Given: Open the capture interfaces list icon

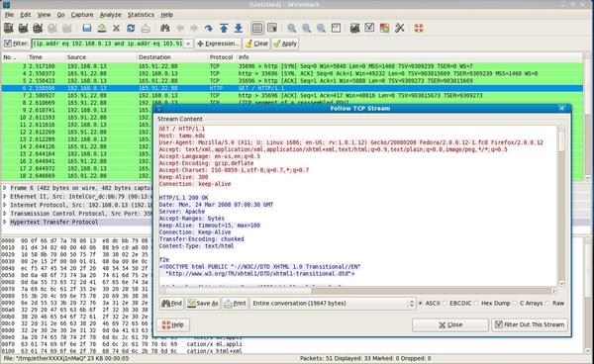Looking at the screenshot, I should 8,28.
